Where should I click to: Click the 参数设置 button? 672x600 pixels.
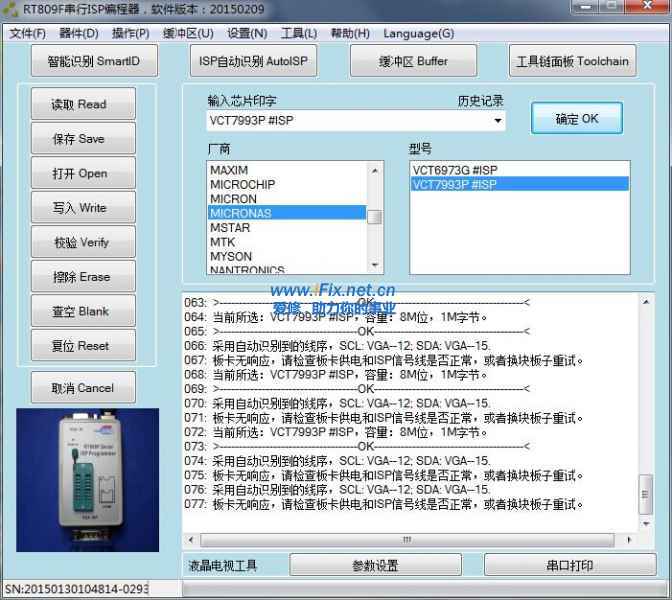point(375,565)
